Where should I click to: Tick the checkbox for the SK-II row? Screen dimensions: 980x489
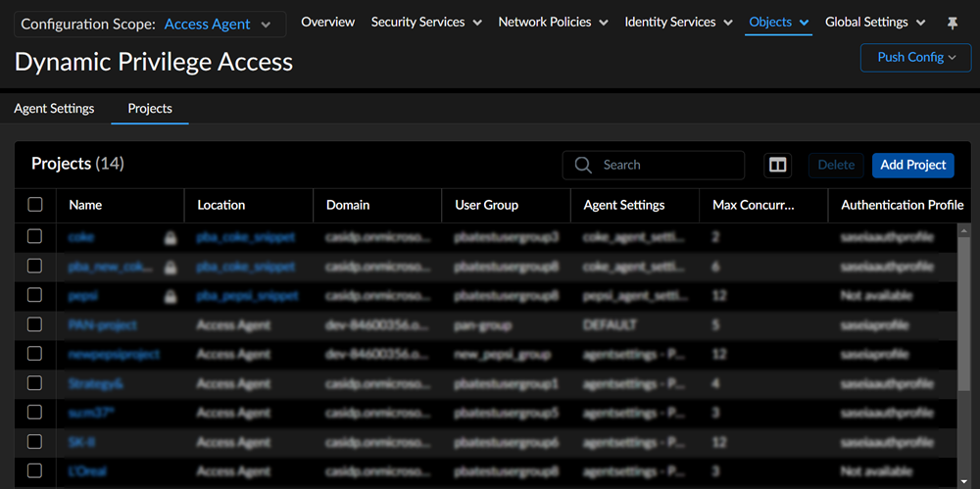[35, 442]
